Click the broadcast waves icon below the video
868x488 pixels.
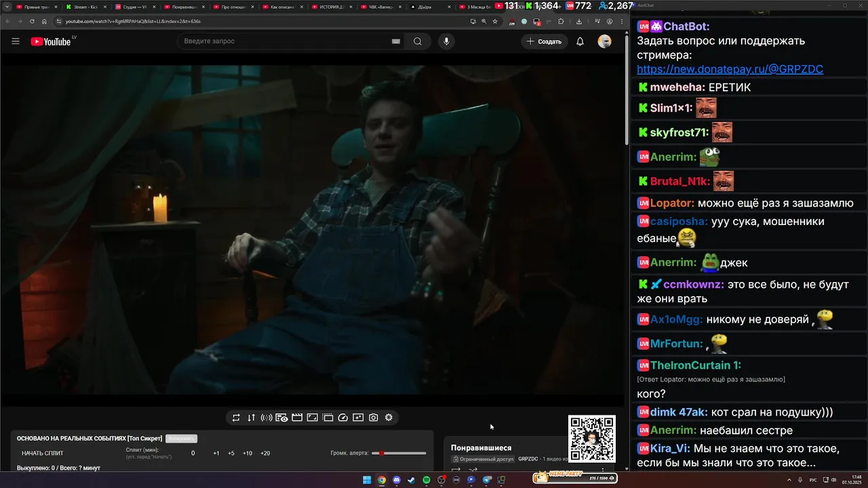point(267,418)
